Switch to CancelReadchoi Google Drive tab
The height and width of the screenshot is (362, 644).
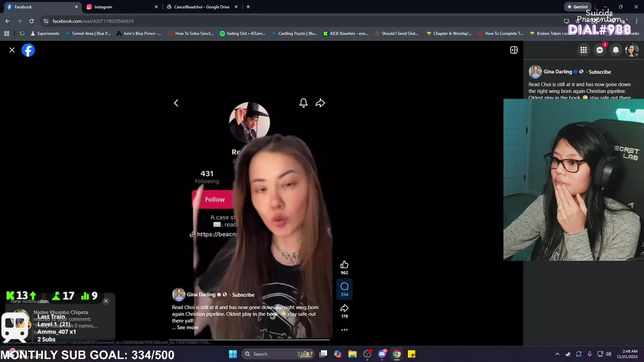201,7
